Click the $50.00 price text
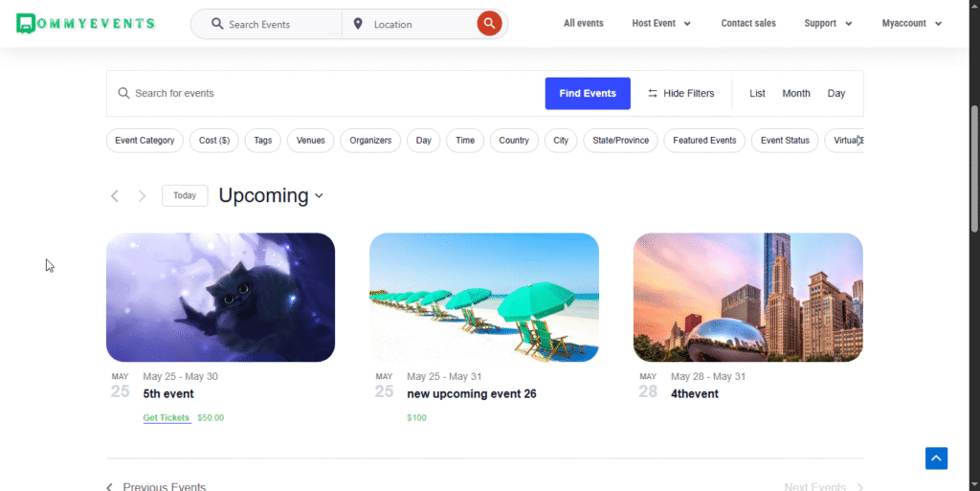 click(211, 418)
